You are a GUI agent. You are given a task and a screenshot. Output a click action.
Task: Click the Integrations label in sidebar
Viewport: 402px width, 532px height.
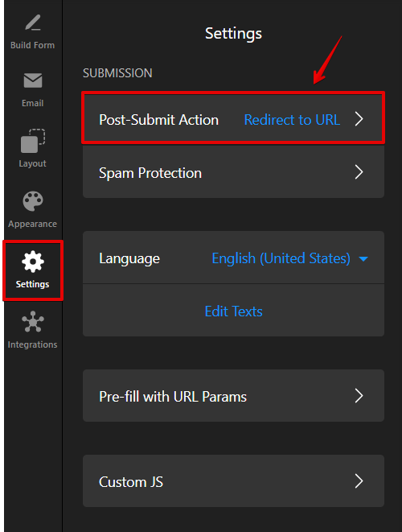32,344
